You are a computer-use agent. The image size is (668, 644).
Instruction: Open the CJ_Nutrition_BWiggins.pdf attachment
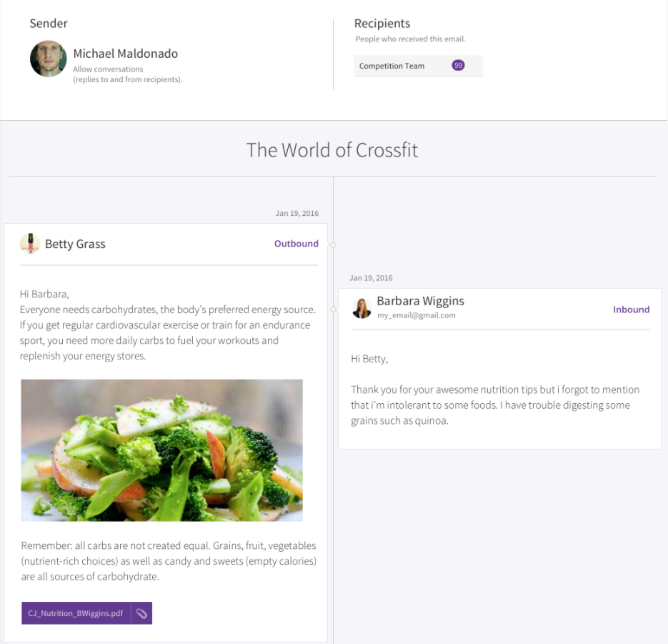(x=76, y=613)
